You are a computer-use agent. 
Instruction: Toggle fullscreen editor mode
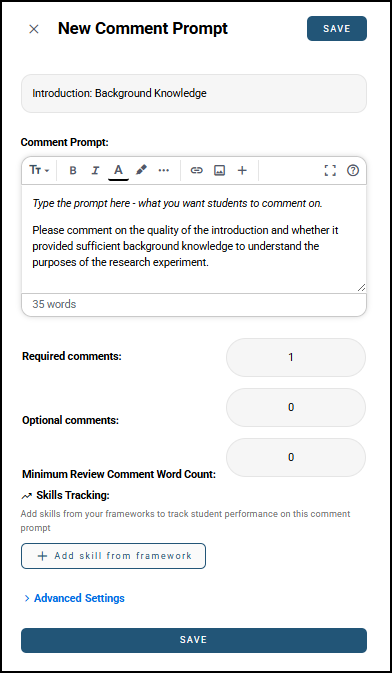point(330,170)
